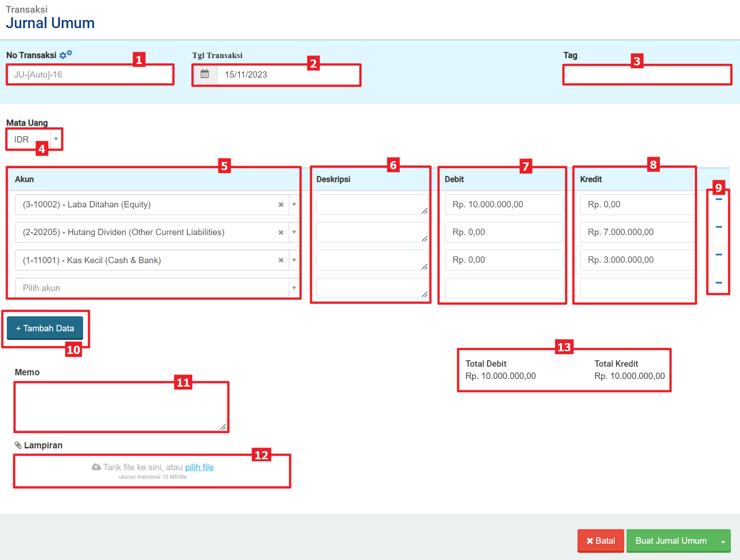The image size is (740, 560).
Task: Focus the Memo text area
Action: (121, 407)
